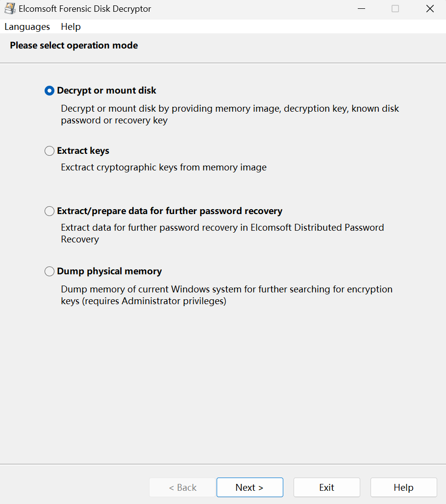Select the Decrypt or mount disk option
The width and height of the screenshot is (446, 504).
(x=50, y=91)
